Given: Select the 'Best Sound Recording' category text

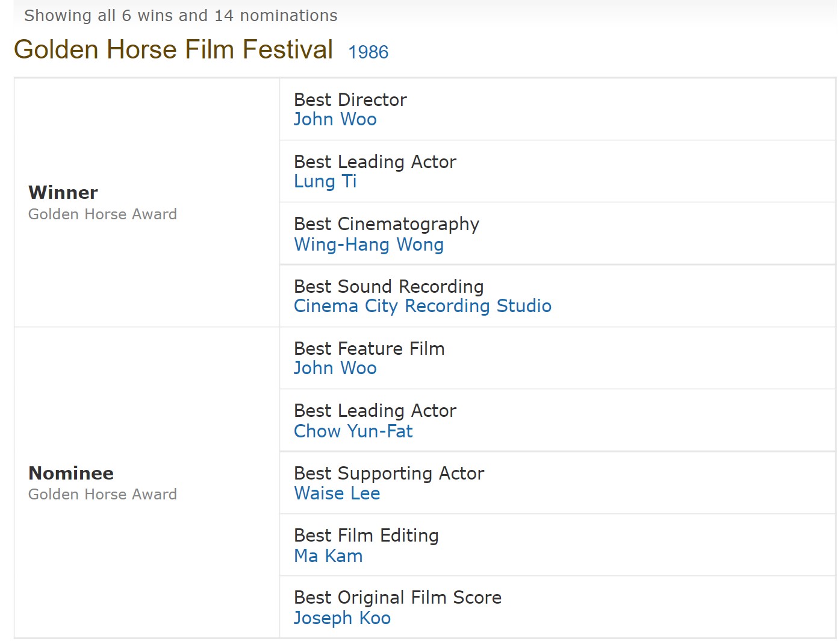Looking at the screenshot, I should coord(388,287).
